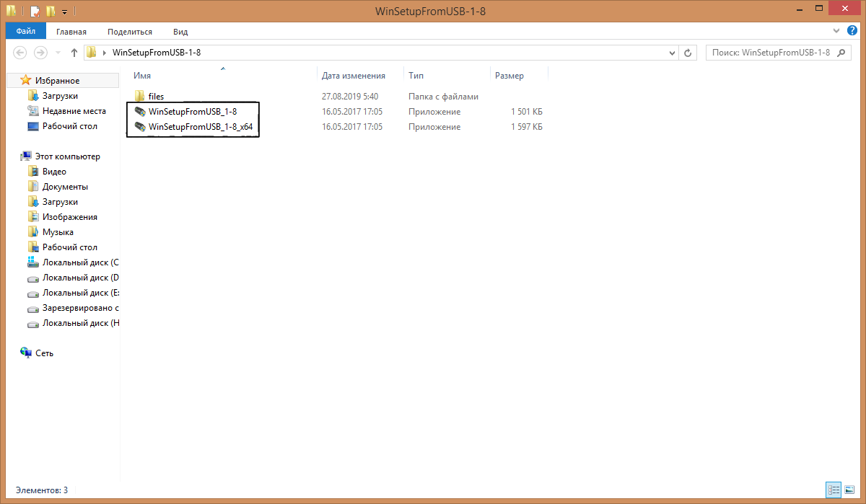
Task: Click the Музыка folder icon
Action: click(32, 231)
